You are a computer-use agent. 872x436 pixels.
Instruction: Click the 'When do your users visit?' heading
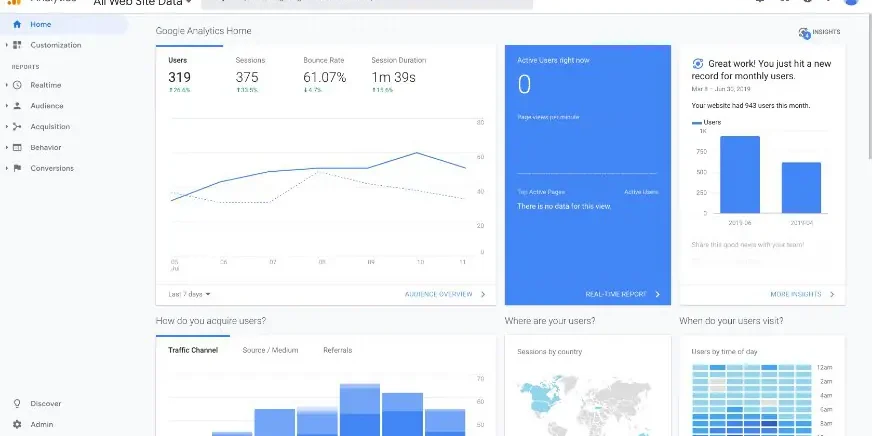tap(731, 321)
